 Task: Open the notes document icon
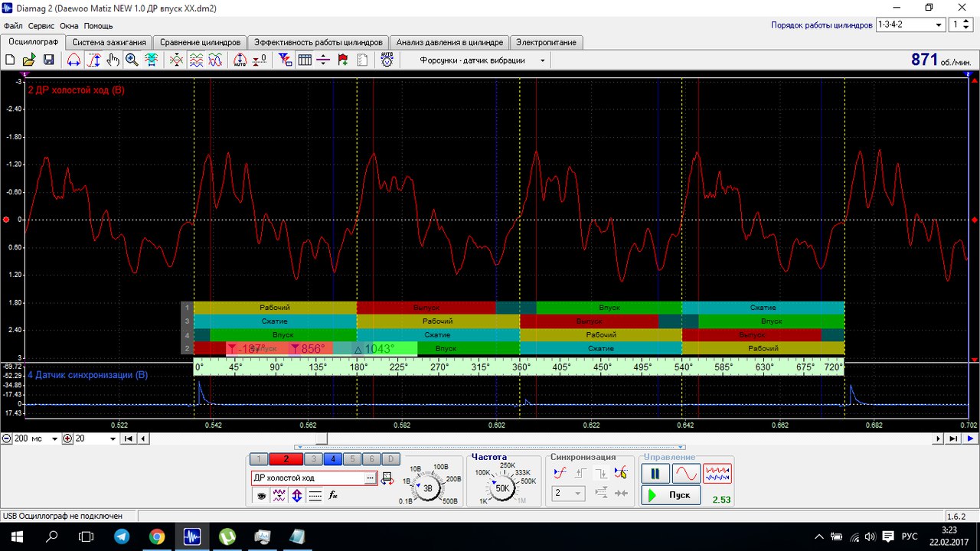pos(361,60)
